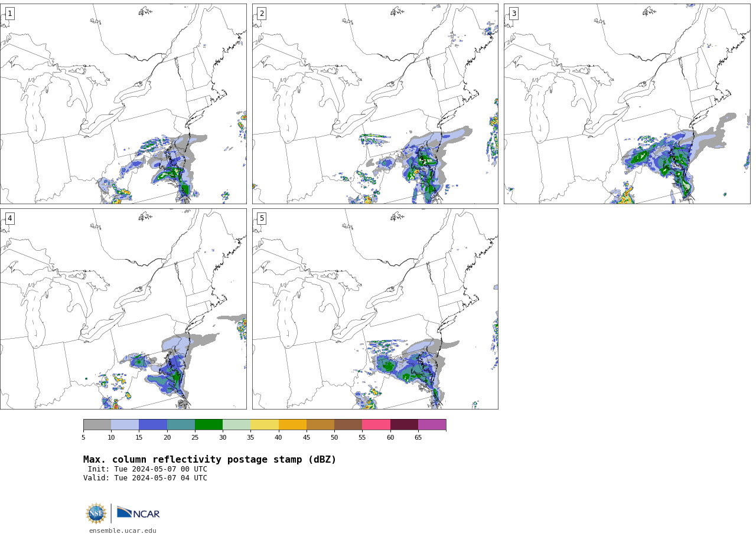The height and width of the screenshot is (537, 756).
Task: Open ensemble member 5 map thumbnail
Action: pos(375,309)
